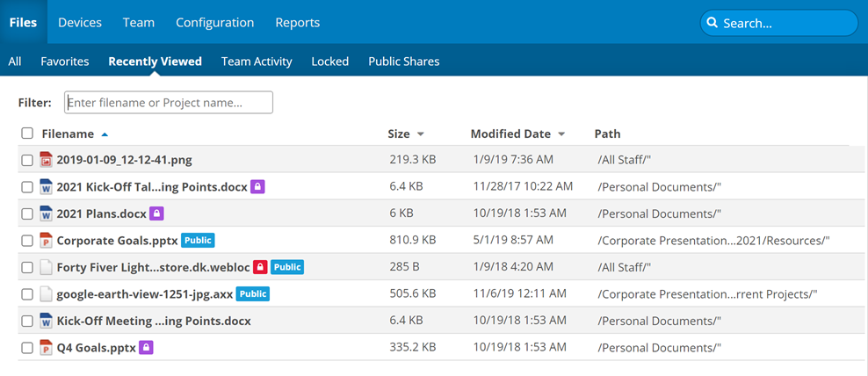
Task: Open the Kick-Off Meeting ...ing Points.docx file
Action: tap(153, 321)
